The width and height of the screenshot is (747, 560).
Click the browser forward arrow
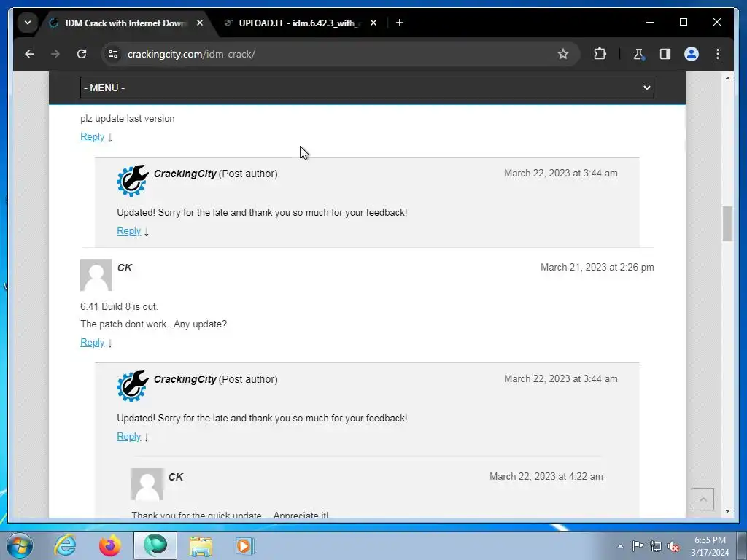55,54
